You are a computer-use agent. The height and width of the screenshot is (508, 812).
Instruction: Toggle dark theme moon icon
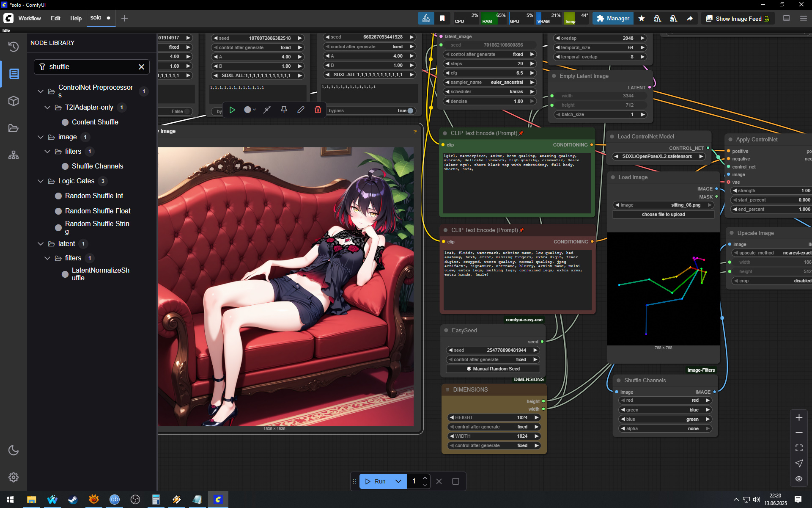tap(14, 450)
